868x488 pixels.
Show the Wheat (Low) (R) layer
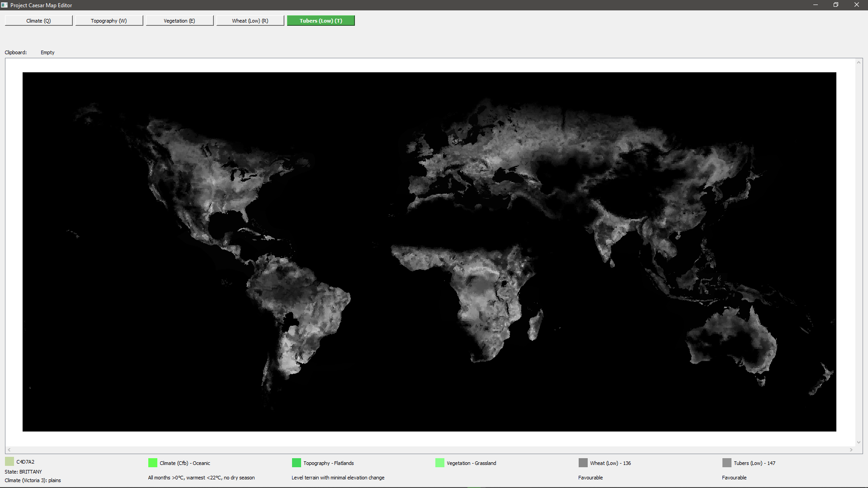click(250, 21)
